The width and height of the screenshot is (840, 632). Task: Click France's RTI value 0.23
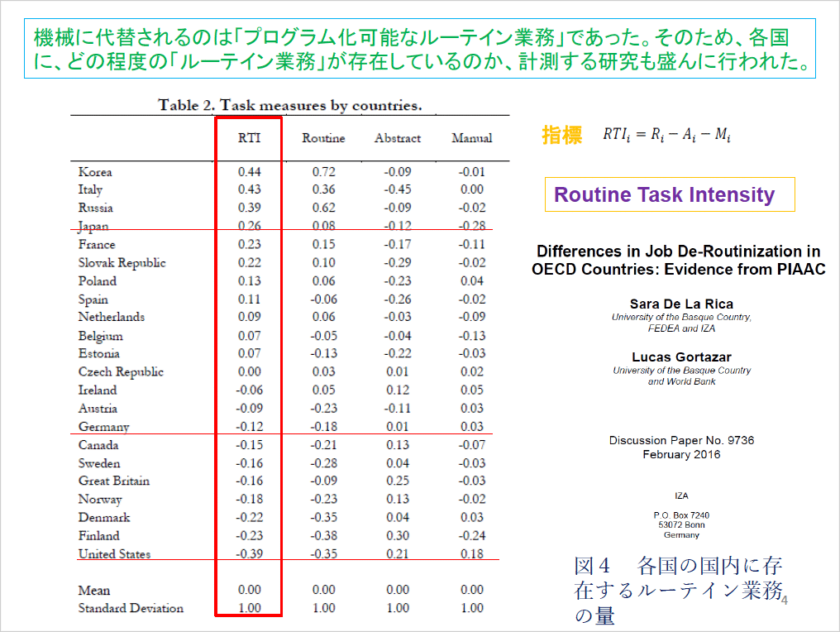coord(249,244)
